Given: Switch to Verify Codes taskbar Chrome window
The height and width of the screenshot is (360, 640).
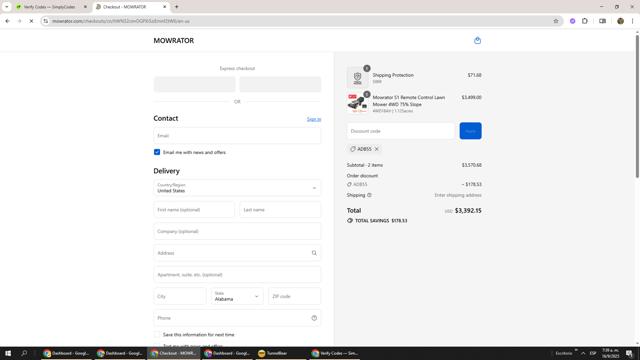Looking at the screenshot, I should pos(334,353).
